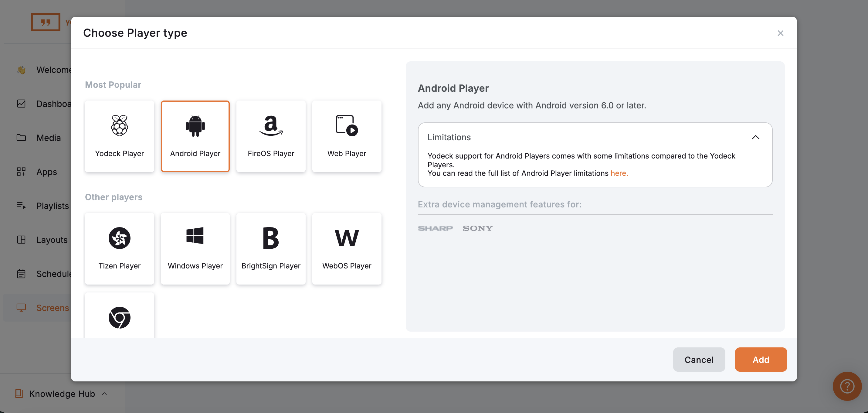Click the Sony brand logo
The height and width of the screenshot is (413, 868).
tap(477, 228)
